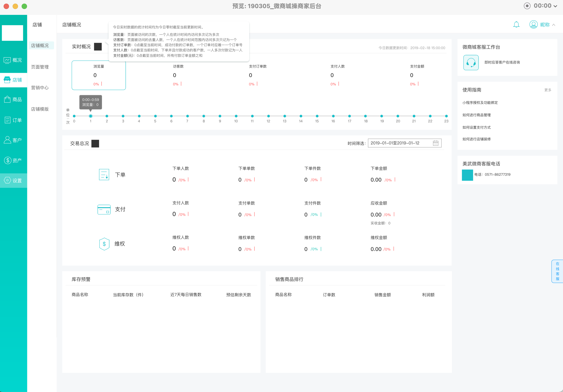Open 小程序授权及功能绑定 guide

(x=480, y=103)
